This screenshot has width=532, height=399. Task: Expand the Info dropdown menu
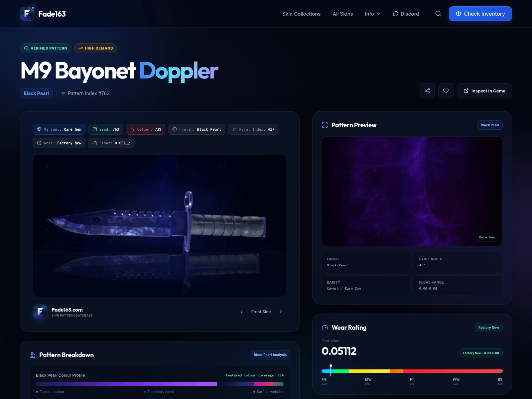(372, 14)
